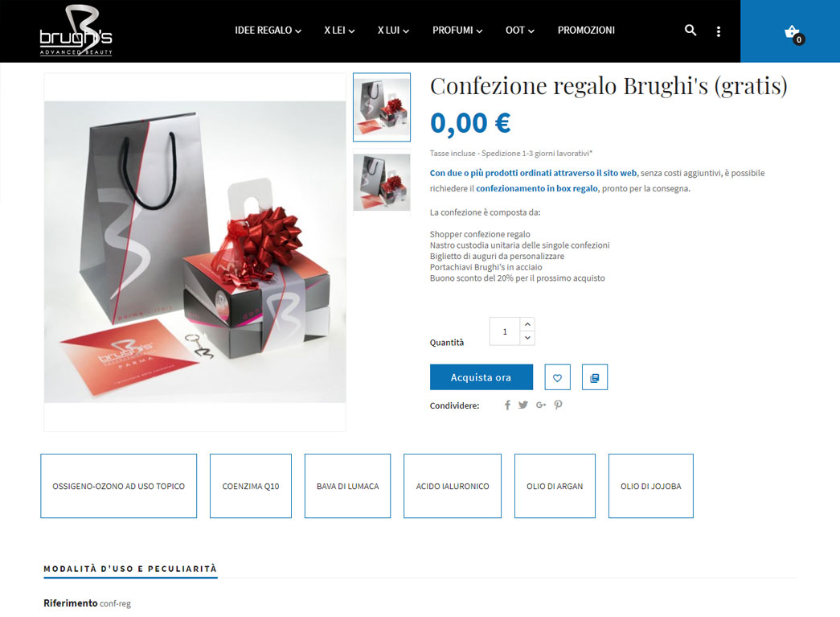Screen dimensions: 840x617
Task: Switch to Modalità d'uso e peculiarità tab
Action: pyautogui.click(x=130, y=569)
